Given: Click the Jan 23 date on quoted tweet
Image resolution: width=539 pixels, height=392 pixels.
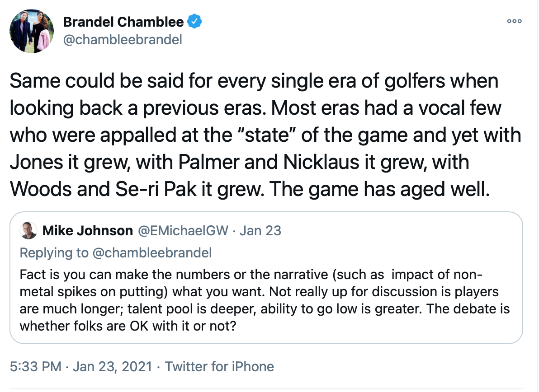Looking at the screenshot, I should coord(260,231).
